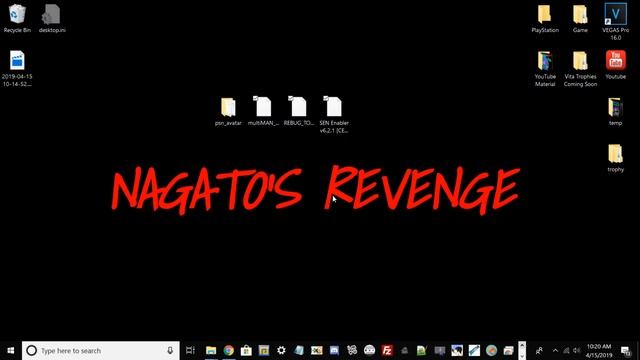Open File Explorer from taskbar
Viewport: 640px width, 360px height.
(211, 350)
